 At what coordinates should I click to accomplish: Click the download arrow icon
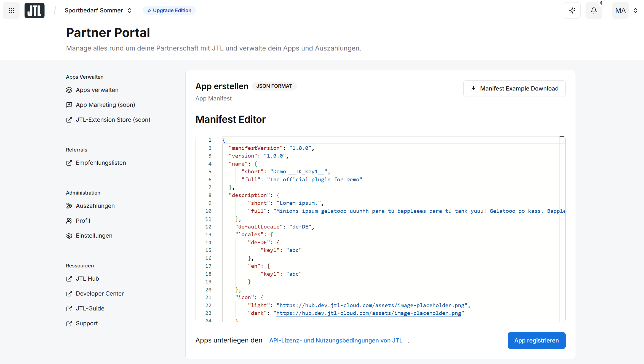coord(474,89)
